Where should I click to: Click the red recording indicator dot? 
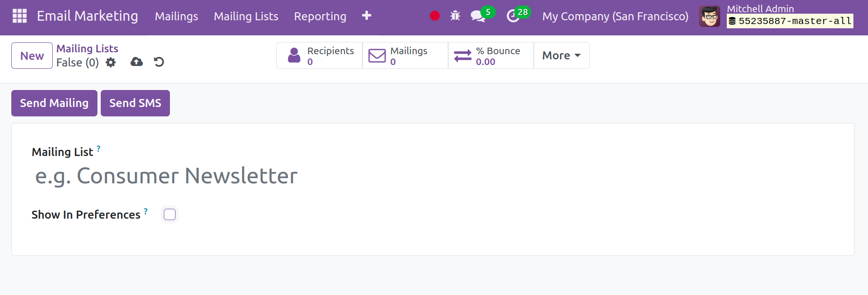click(434, 16)
